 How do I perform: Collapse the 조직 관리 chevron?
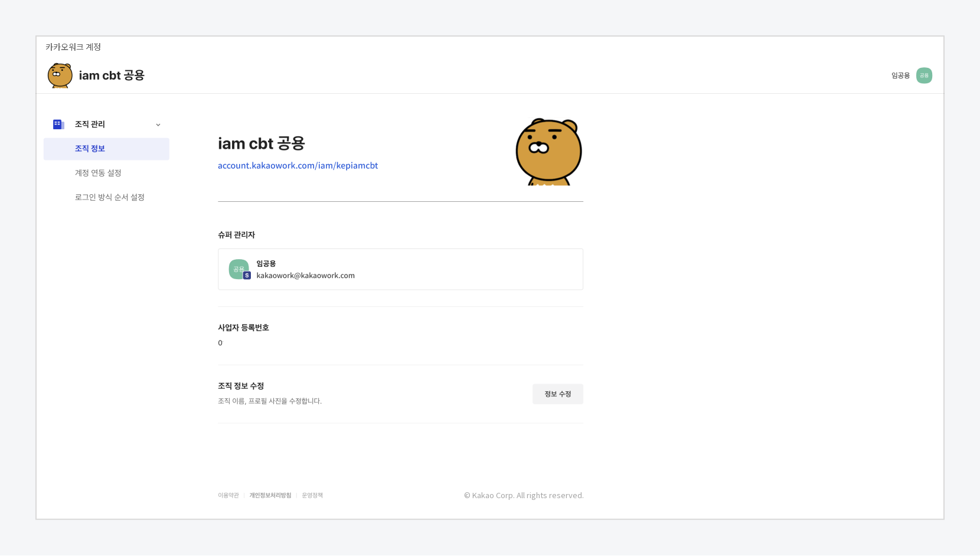pos(158,125)
